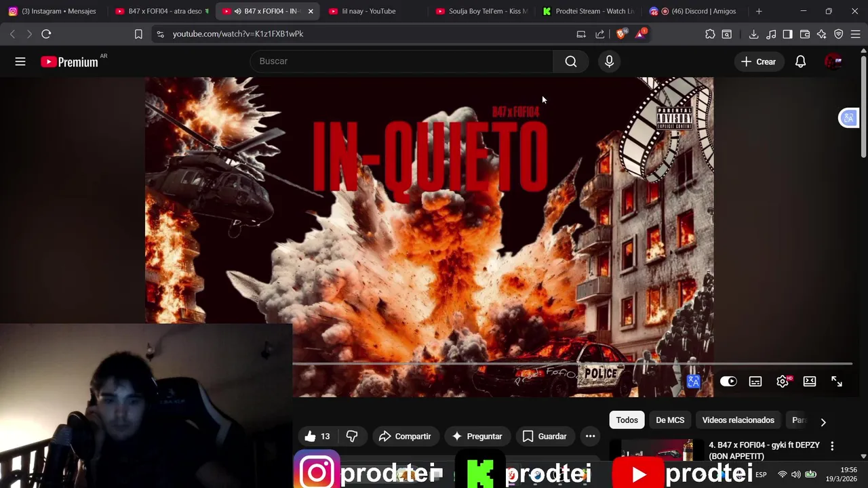Select the De MCS filter chip
This screenshot has width=868, height=488.
point(670,420)
